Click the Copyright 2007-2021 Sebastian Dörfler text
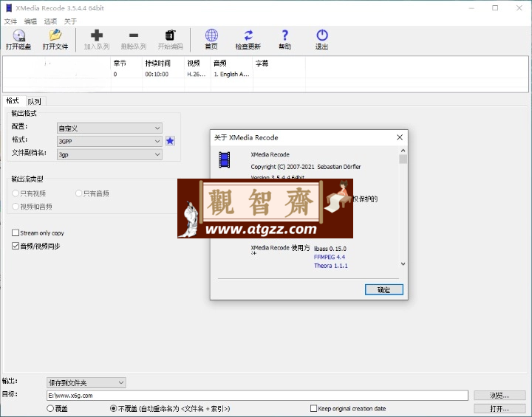The image size is (532, 417). pos(306,167)
